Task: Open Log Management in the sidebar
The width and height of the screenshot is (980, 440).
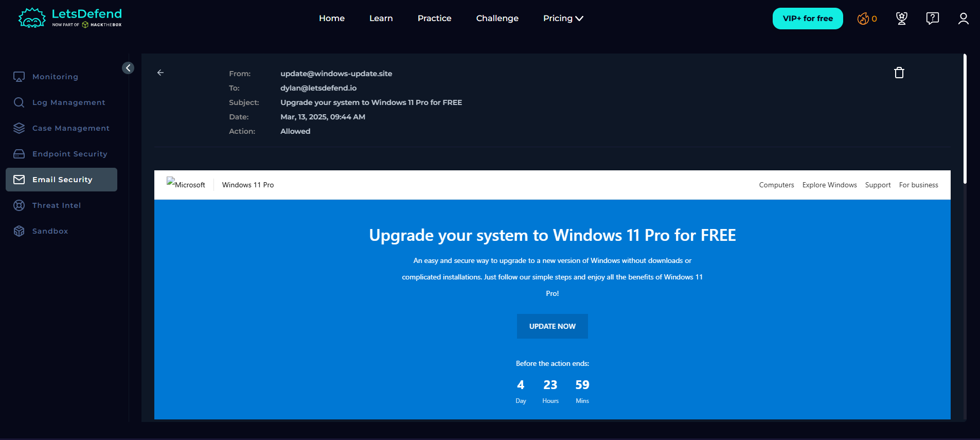Action: tap(69, 102)
